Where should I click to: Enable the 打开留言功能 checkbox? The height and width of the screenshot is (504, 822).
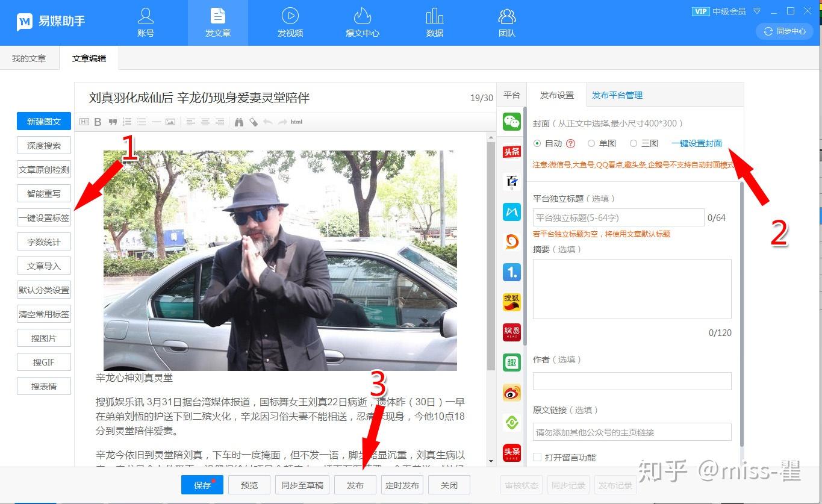537,458
